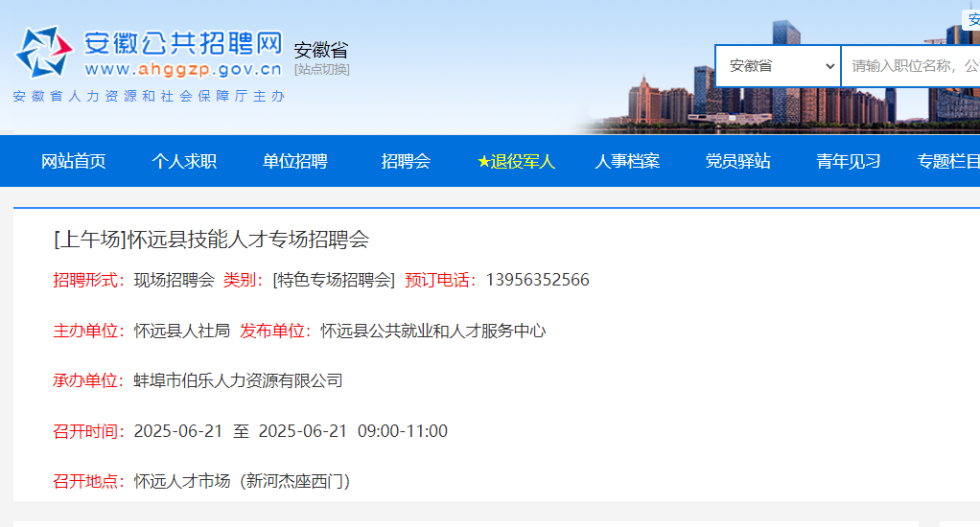Viewport: 980px width, 527px height.
Task: Click the publisher 怀远县公共就业和人才服务中心
Action: (433, 331)
